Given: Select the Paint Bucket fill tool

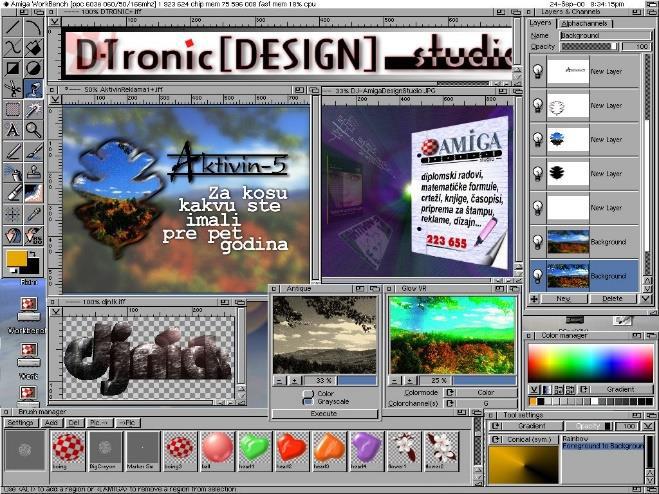Looking at the screenshot, I should (34, 48).
